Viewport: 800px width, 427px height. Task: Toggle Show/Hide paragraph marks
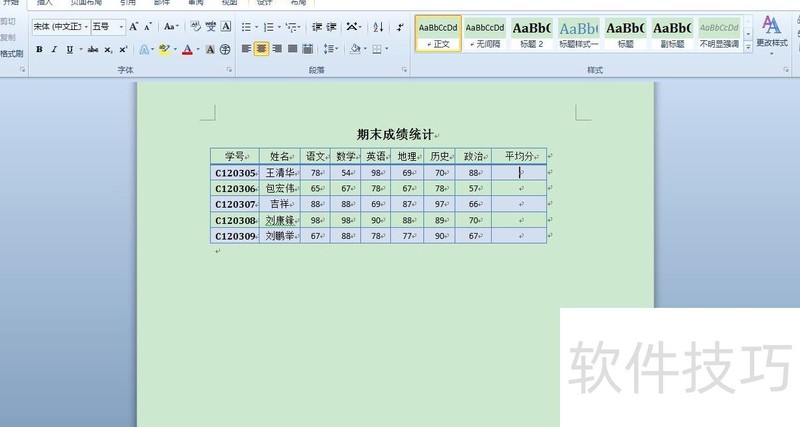tap(401, 27)
